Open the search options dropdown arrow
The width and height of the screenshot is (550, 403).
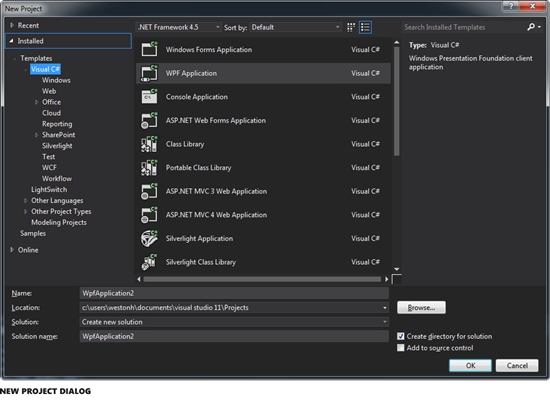click(539, 27)
